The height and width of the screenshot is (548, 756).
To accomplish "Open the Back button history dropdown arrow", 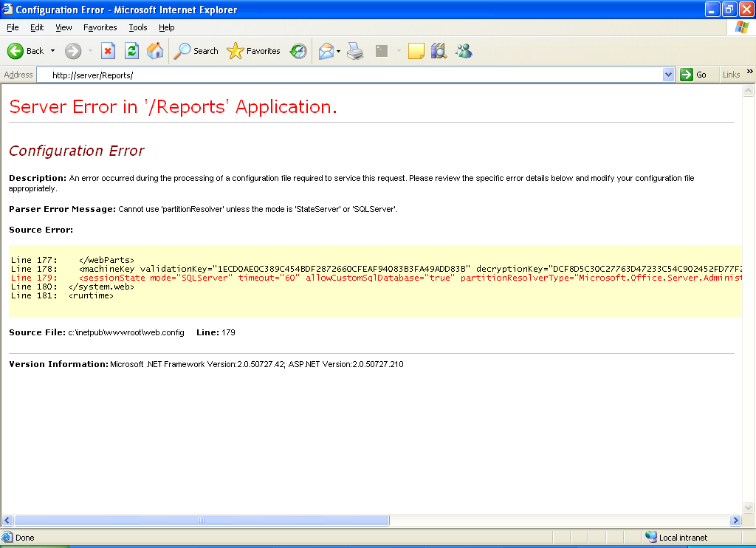I will pyautogui.click(x=52, y=51).
